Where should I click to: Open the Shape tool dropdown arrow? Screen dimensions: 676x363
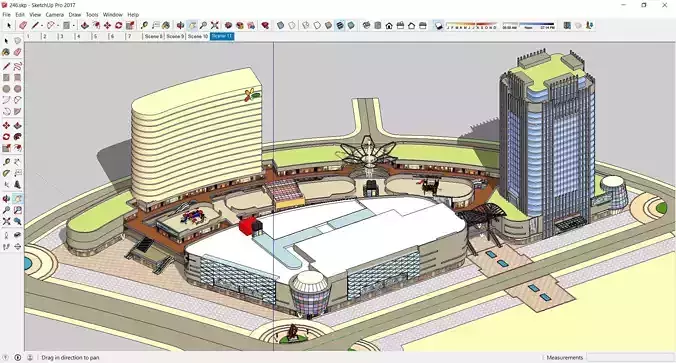pyautogui.click(x=73, y=25)
